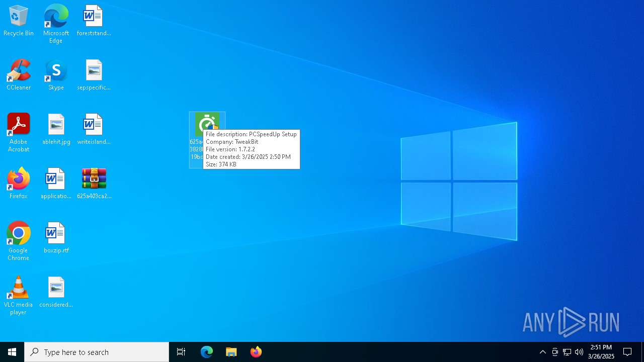Open the Recycle Bin desktop icon
Viewport: 644px width, 362px height.
coord(19,21)
